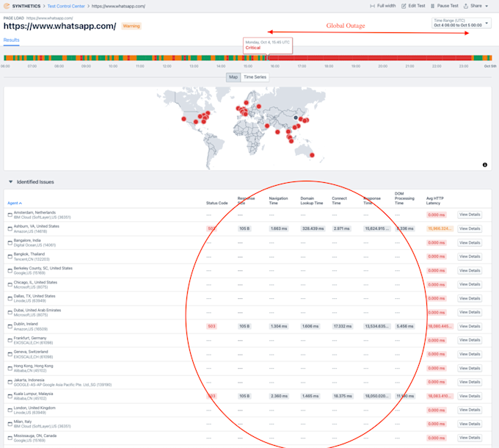Screen dimensions: 499x448
Task: Click the Domain Lookup Time column header
Action: (x=312, y=200)
